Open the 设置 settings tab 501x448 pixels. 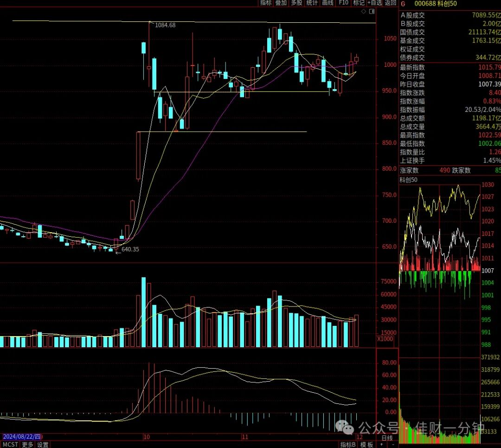[x=43, y=444]
